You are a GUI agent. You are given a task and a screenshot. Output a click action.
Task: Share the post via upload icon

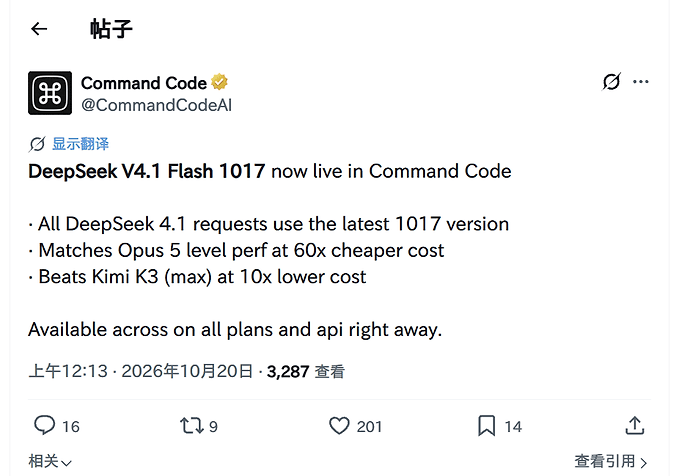click(635, 425)
